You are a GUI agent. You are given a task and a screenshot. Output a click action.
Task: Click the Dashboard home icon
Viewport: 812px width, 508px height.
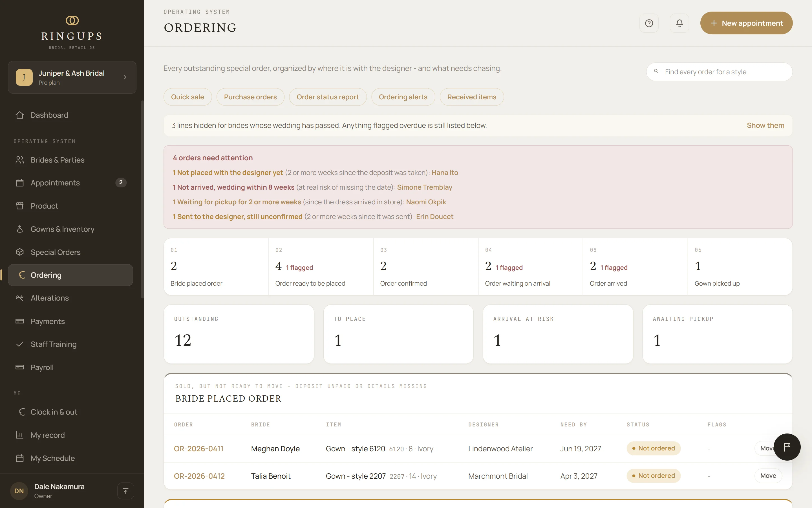pyautogui.click(x=20, y=115)
